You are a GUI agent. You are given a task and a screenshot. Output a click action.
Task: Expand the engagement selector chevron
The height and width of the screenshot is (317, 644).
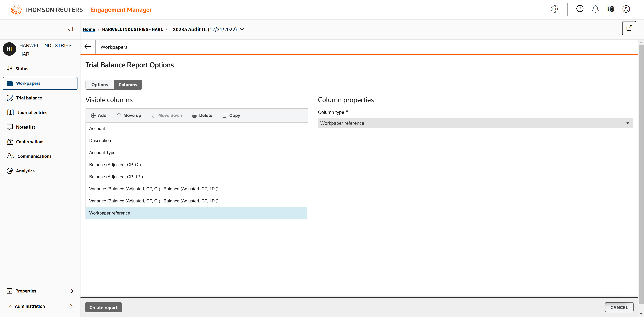(x=242, y=29)
